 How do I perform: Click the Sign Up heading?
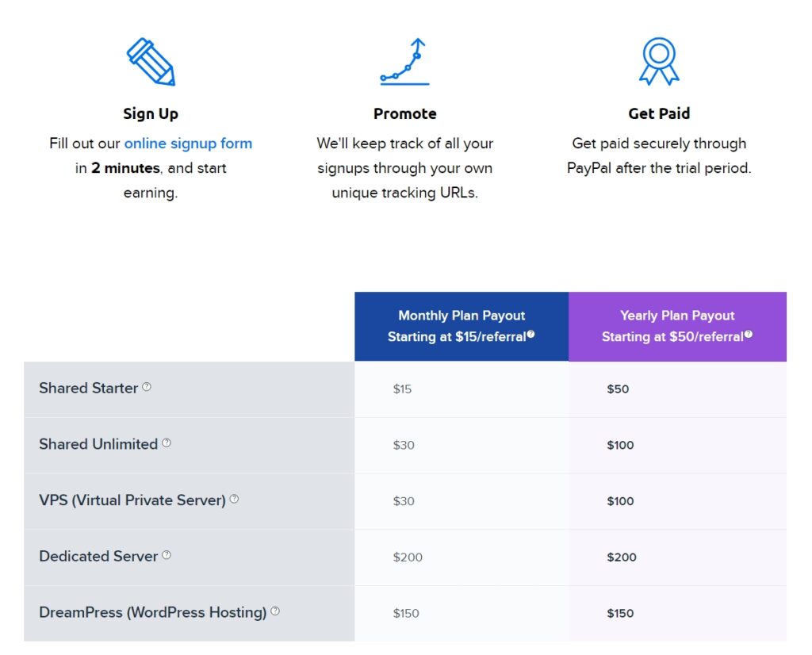pyautogui.click(x=151, y=113)
